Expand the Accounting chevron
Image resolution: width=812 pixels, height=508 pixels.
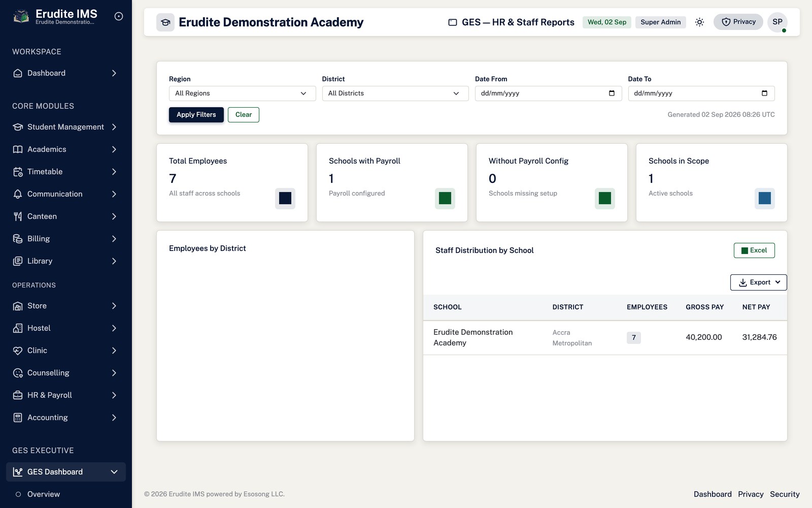tap(114, 418)
